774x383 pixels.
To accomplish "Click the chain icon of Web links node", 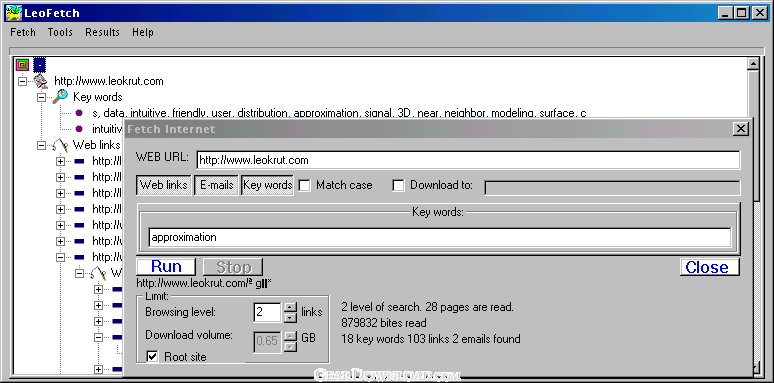I will (60, 145).
